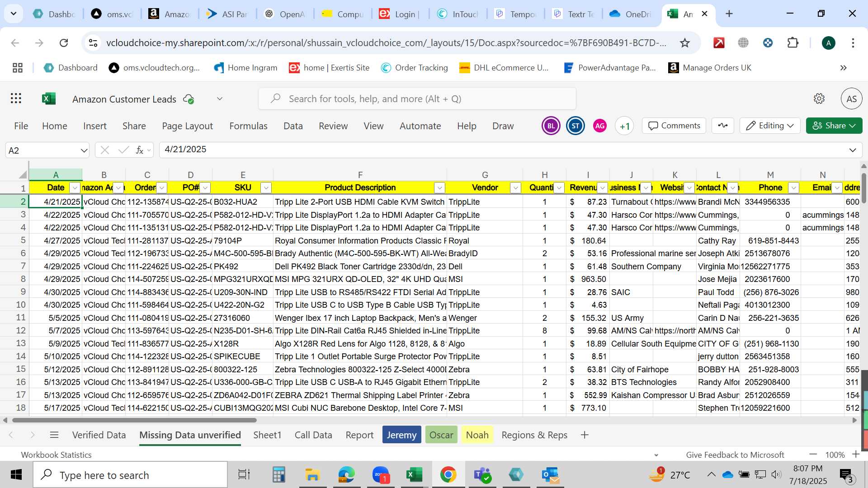Screen dimensions: 868x488
Task: Click the zoom in plus button
Action: pos(856,455)
